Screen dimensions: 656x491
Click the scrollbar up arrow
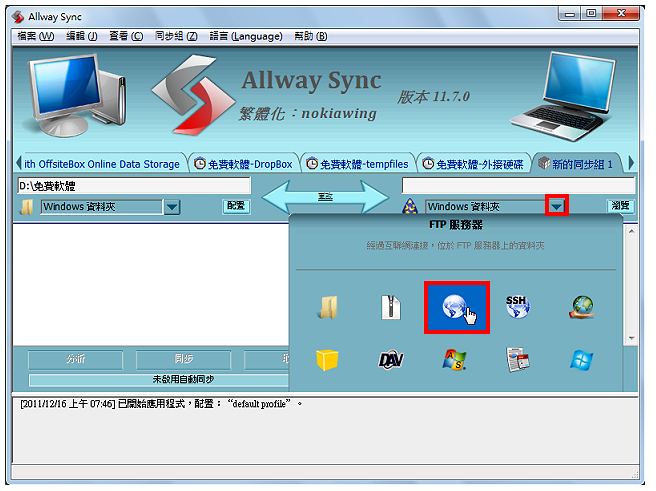click(631, 231)
